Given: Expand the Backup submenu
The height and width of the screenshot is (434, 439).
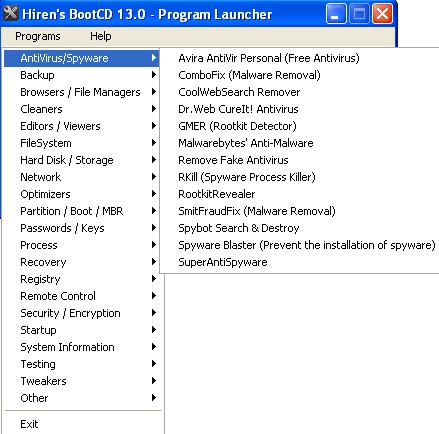Looking at the screenshot, I should tap(81, 75).
